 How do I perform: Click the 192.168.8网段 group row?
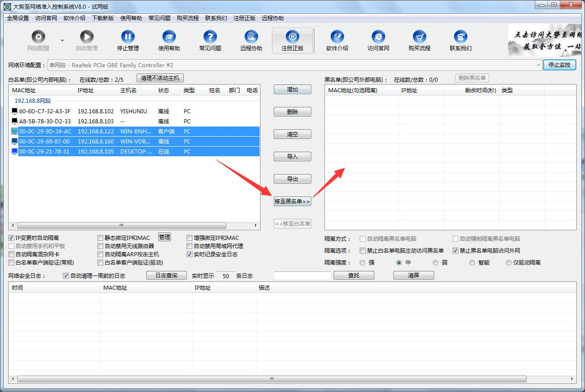tap(134, 101)
